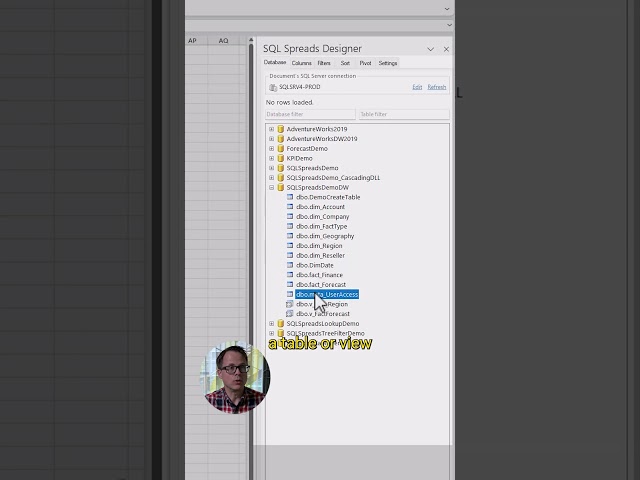Select the dbo.dim_Company table
This screenshot has height=480, width=640.
(322, 217)
